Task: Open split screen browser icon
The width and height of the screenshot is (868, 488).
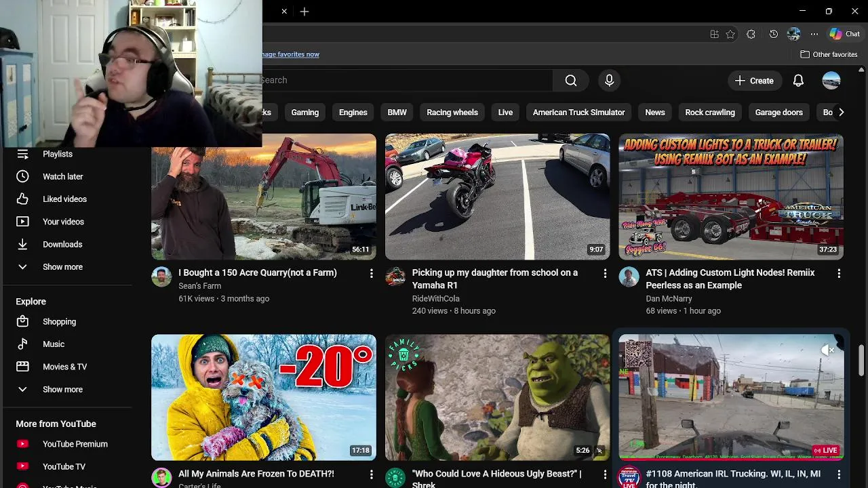Action: click(x=714, y=34)
